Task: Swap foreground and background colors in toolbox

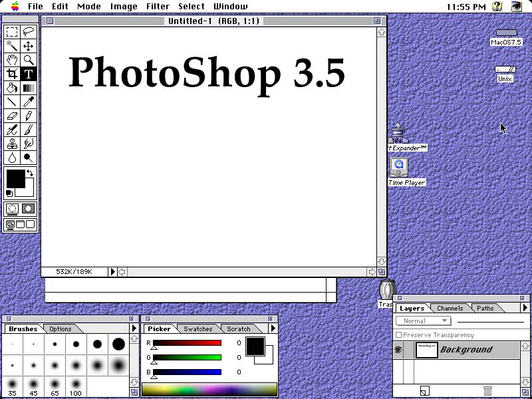Action: 30,173
